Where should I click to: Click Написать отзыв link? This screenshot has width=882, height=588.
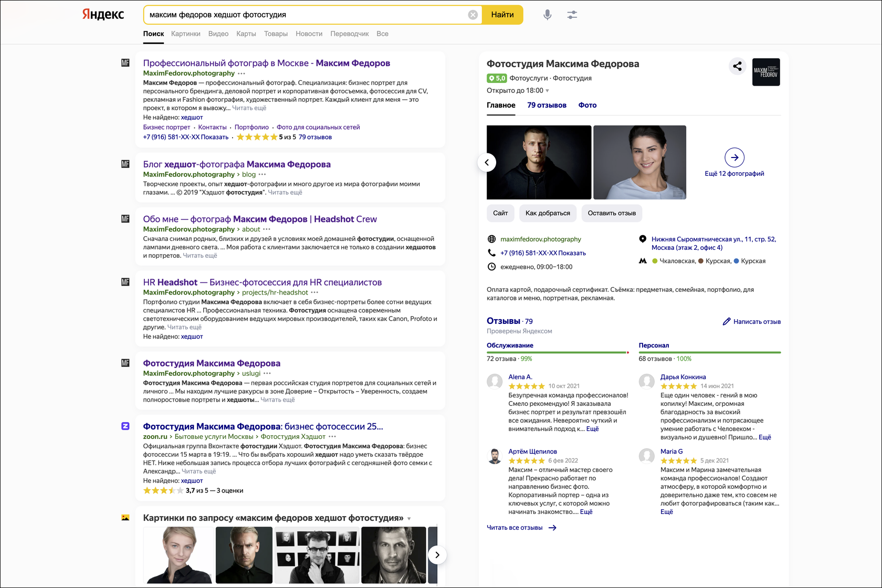click(757, 322)
